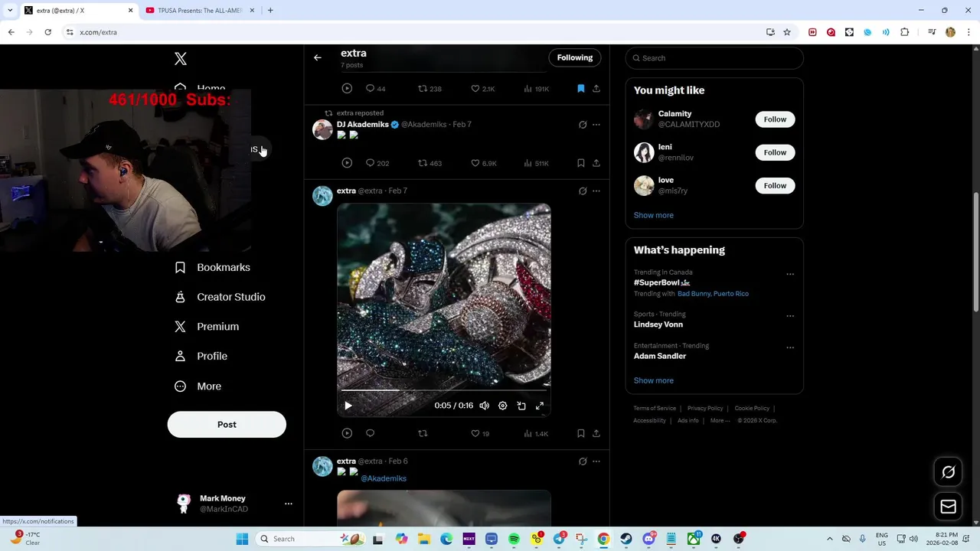
Task: Open account menu beside Mark Money
Action: [x=289, y=504]
